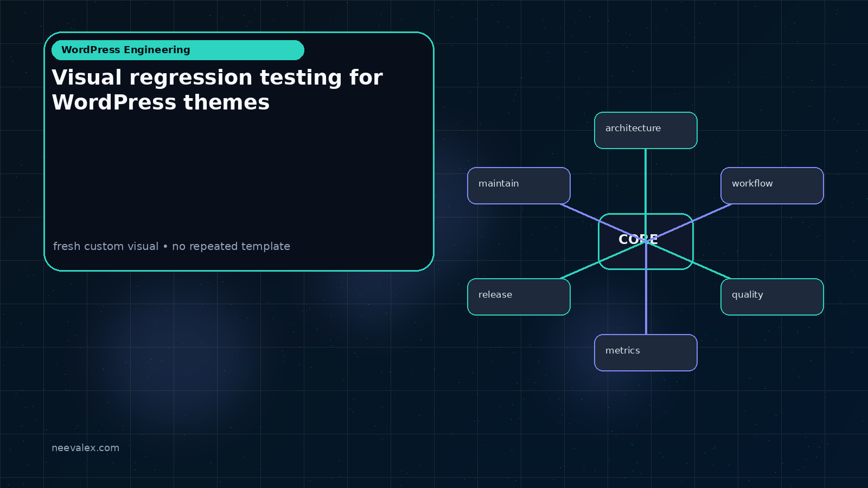Select the architecture node
The image size is (868, 488).
646,130
